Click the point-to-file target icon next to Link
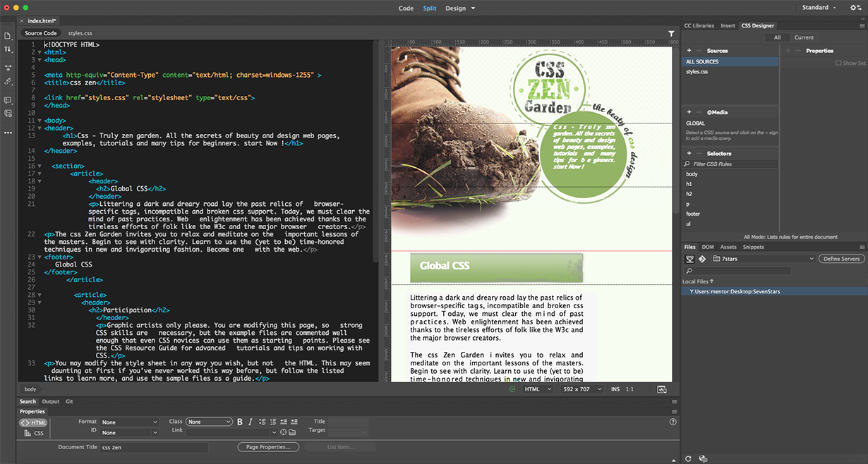This screenshot has height=464, width=868. pos(284,432)
